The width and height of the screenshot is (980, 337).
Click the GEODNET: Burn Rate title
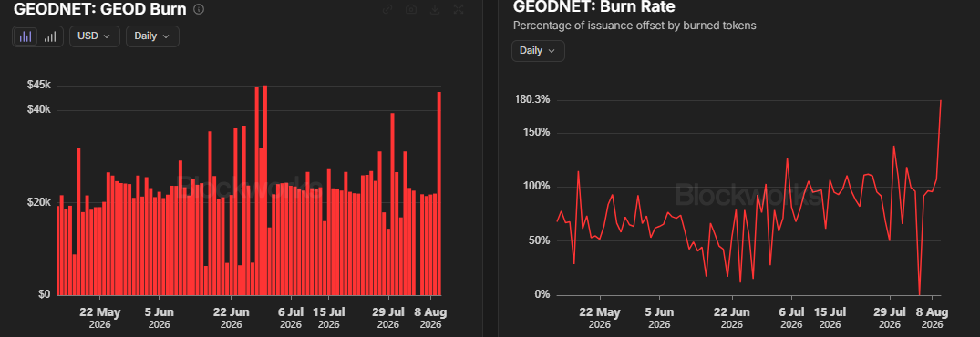(x=593, y=7)
